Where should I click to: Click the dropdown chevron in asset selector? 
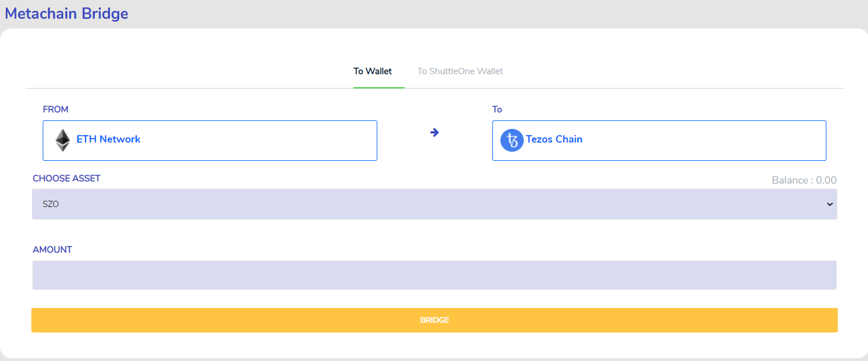click(830, 204)
